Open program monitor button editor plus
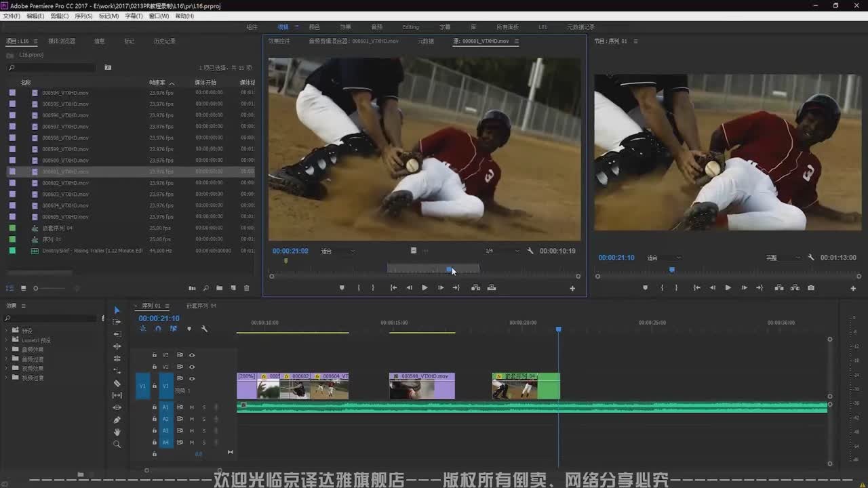Screen dimensions: 868x488 pyautogui.click(x=853, y=288)
